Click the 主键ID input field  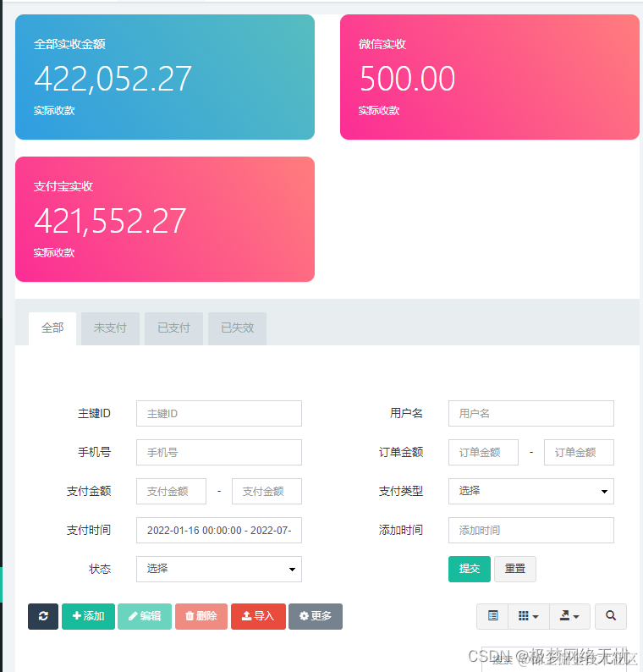pos(219,414)
